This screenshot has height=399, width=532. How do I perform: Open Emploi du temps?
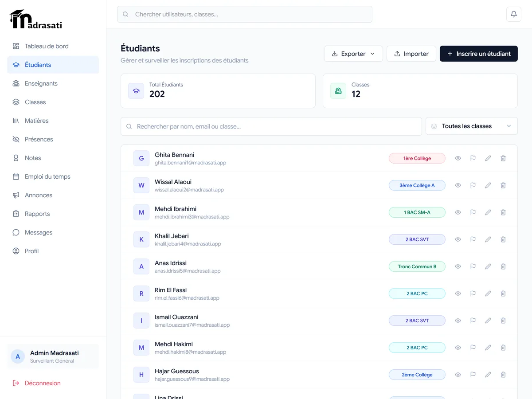pyautogui.click(x=53, y=176)
